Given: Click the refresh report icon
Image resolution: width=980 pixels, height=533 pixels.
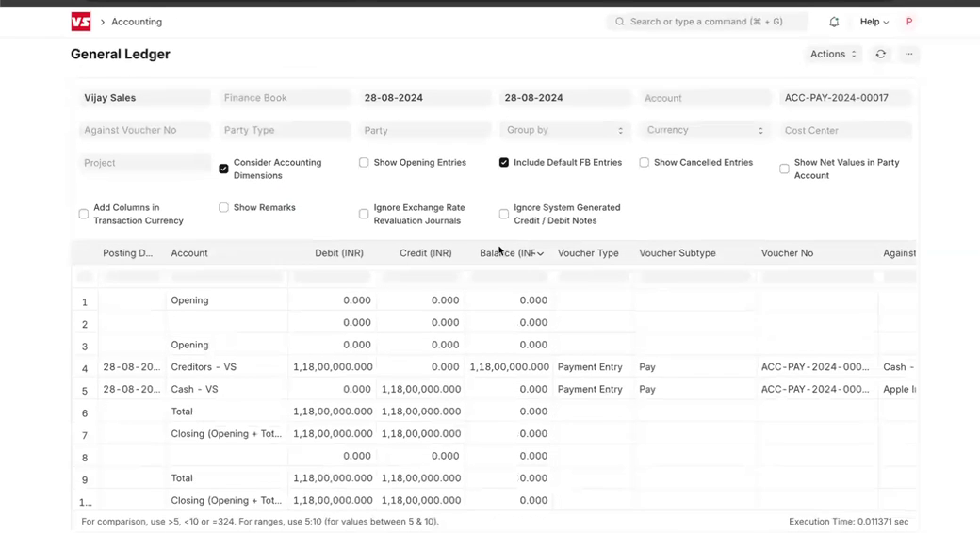Looking at the screenshot, I should (881, 54).
